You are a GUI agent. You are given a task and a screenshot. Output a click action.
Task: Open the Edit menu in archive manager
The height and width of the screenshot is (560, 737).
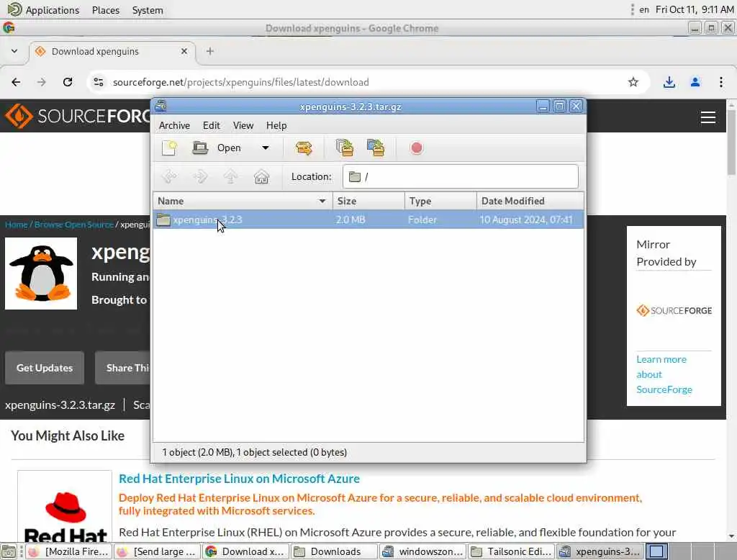(212, 125)
